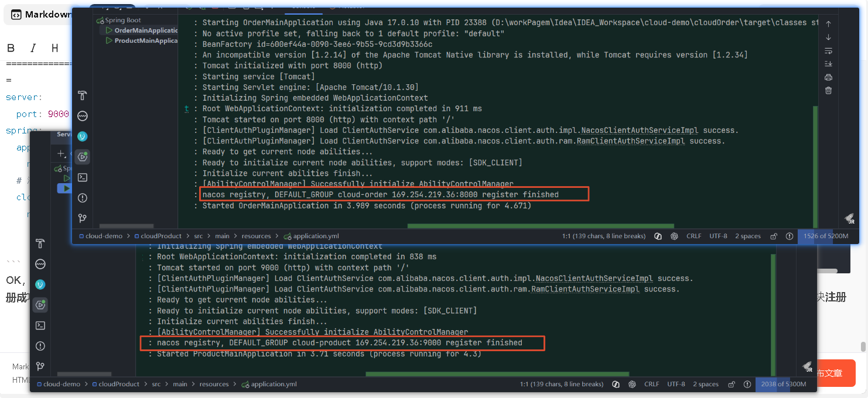Clear console with trash icon in upper IDE
This screenshot has width=868, height=398.
828,91
